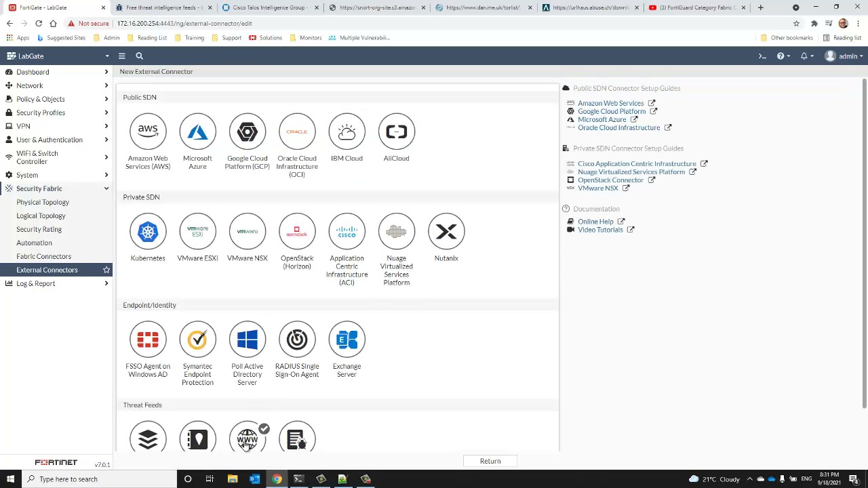This screenshot has height=488, width=868.
Task: Select Poll Active Directory Server icon
Action: [247, 340]
